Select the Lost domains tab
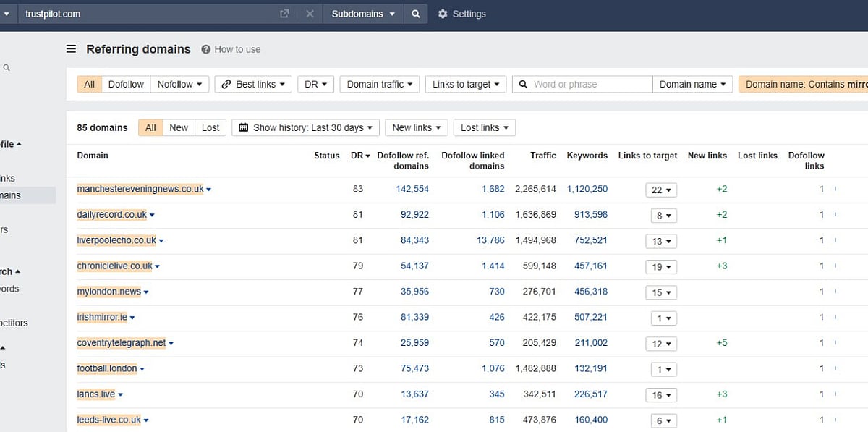This screenshot has height=432, width=868. (210, 127)
